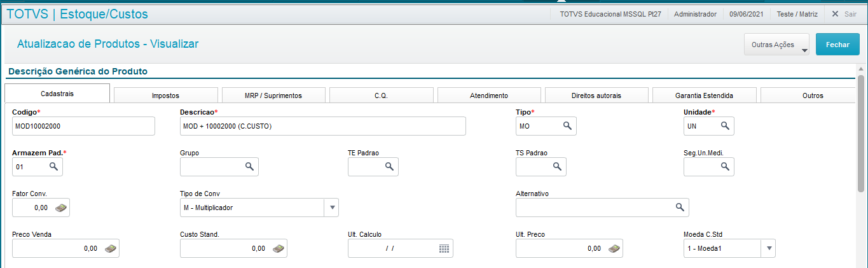Click the 'Administrador' user label
Image resolution: width=868 pixels, height=268 pixels.
[x=695, y=13]
